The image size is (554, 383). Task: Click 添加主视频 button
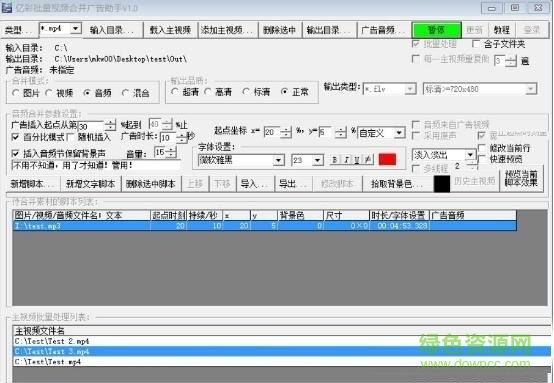tap(228, 30)
